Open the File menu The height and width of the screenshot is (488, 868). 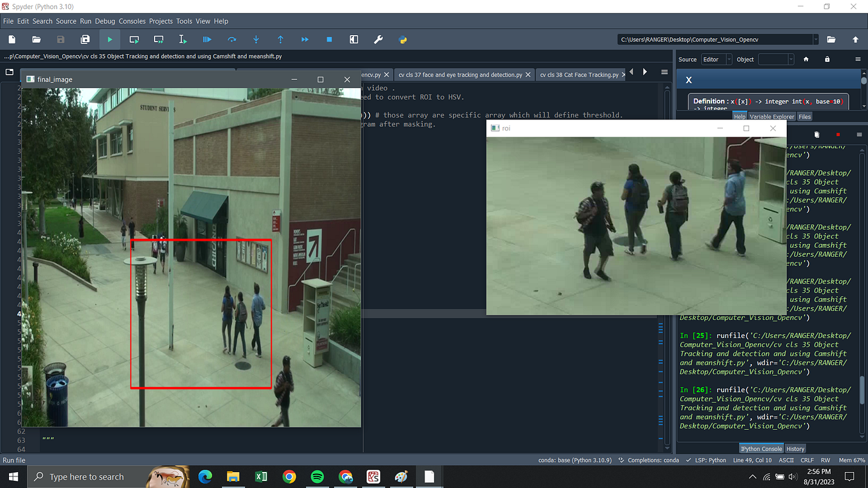click(8, 21)
